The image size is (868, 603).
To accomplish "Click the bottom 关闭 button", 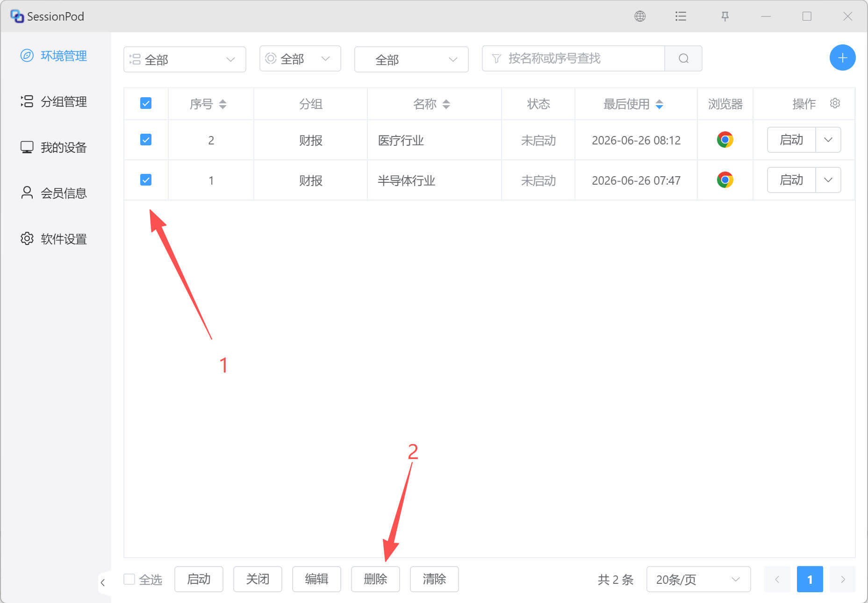I will [x=258, y=579].
